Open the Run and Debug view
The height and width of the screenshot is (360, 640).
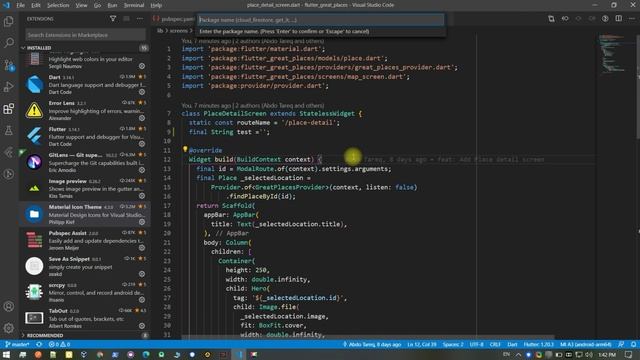(x=9, y=87)
